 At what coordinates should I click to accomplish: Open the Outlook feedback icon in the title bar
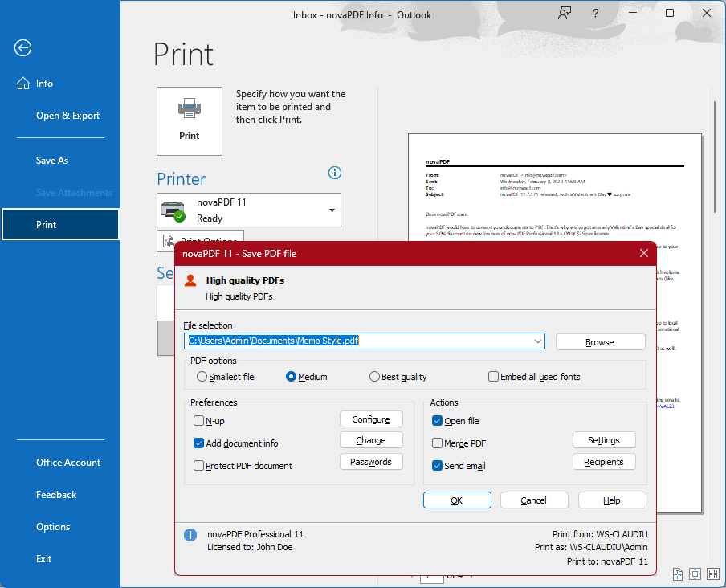pyautogui.click(x=564, y=13)
